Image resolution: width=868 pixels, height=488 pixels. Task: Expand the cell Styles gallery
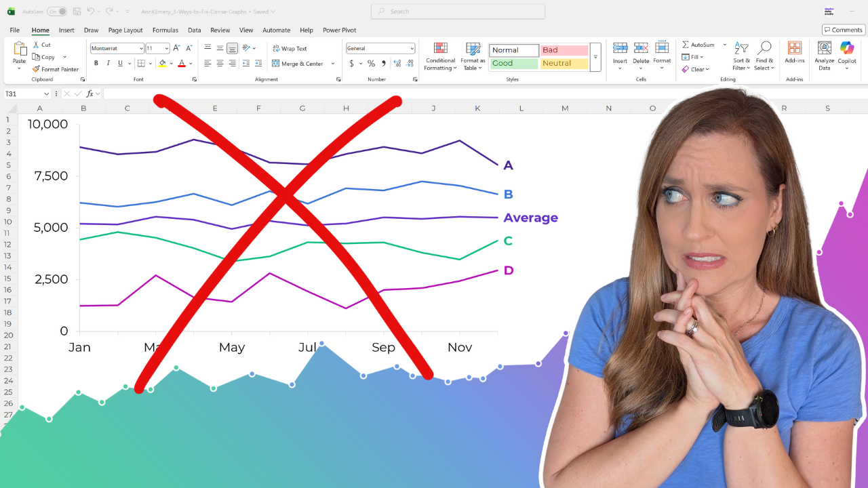tap(595, 58)
